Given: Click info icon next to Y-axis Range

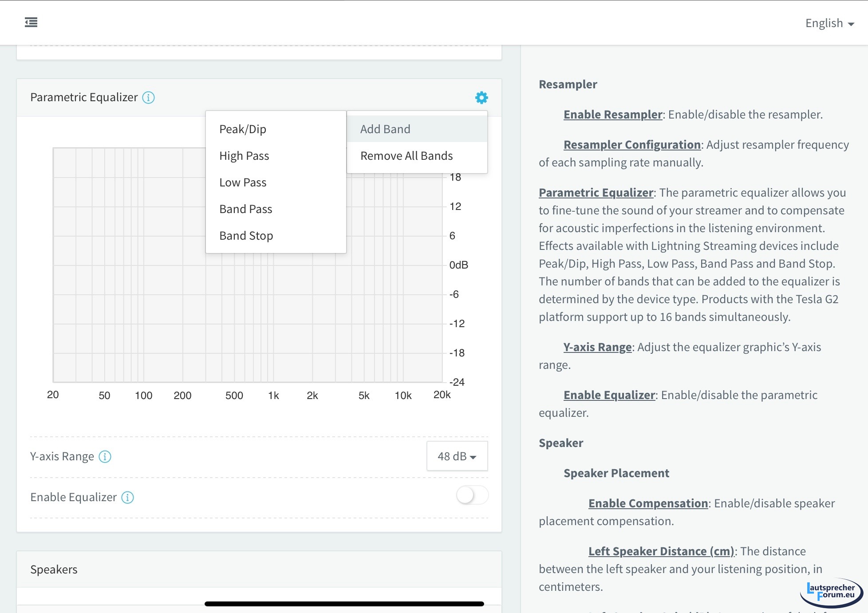Looking at the screenshot, I should pos(105,456).
